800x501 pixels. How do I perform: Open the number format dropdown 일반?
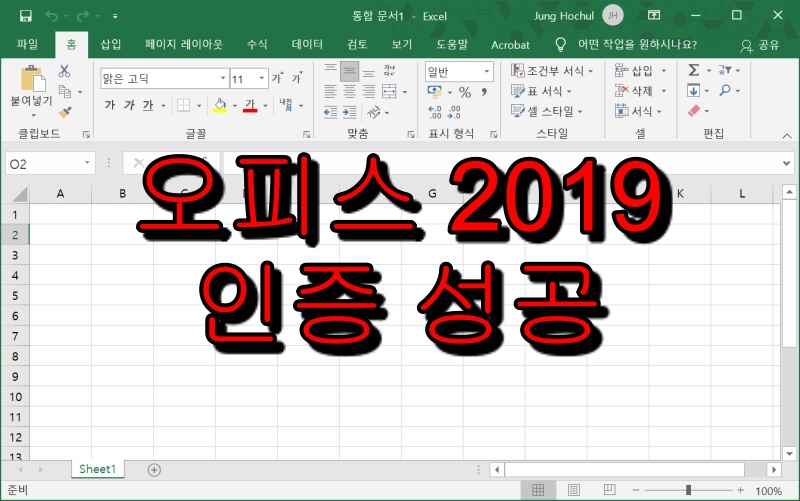pos(487,71)
